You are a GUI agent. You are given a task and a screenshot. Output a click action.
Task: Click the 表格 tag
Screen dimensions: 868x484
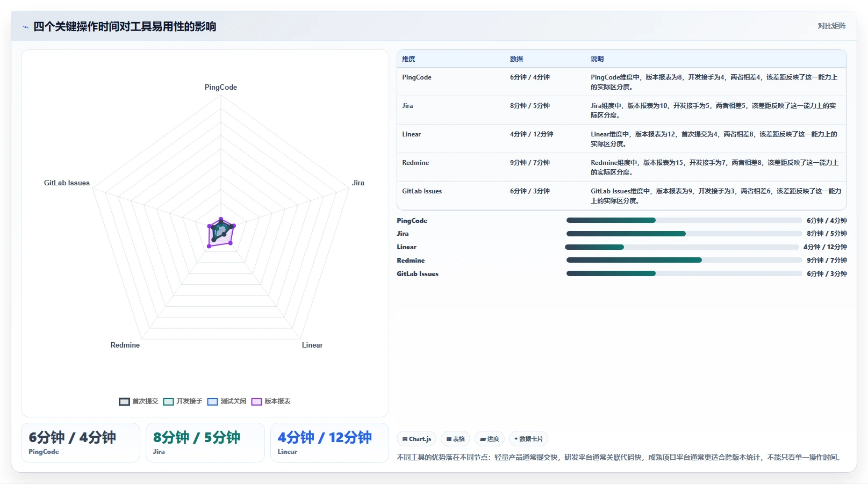(x=455, y=439)
